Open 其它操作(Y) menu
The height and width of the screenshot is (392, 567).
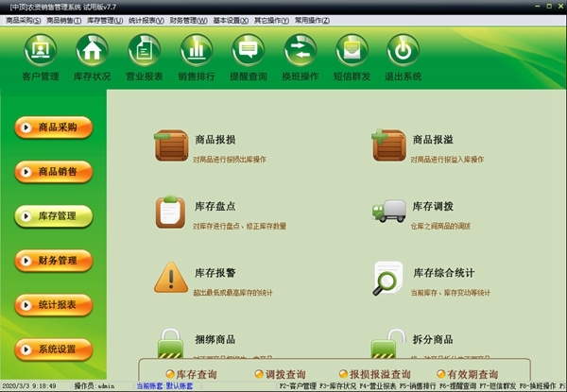(271, 21)
